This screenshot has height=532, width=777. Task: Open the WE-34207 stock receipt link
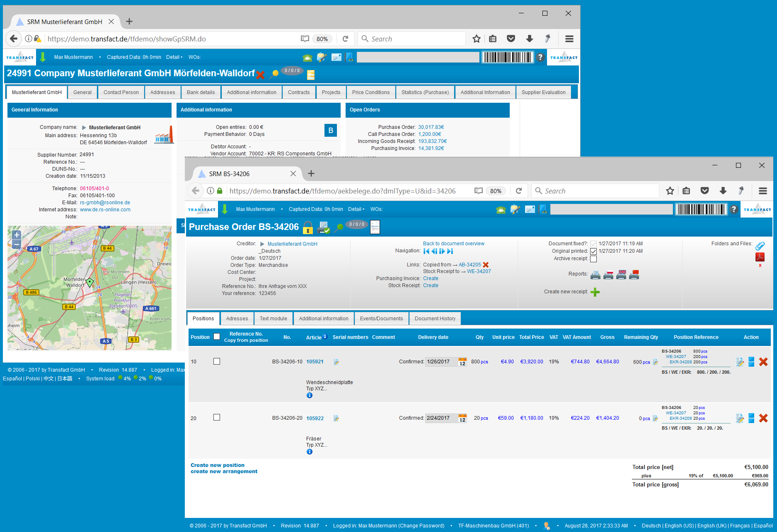(479, 271)
